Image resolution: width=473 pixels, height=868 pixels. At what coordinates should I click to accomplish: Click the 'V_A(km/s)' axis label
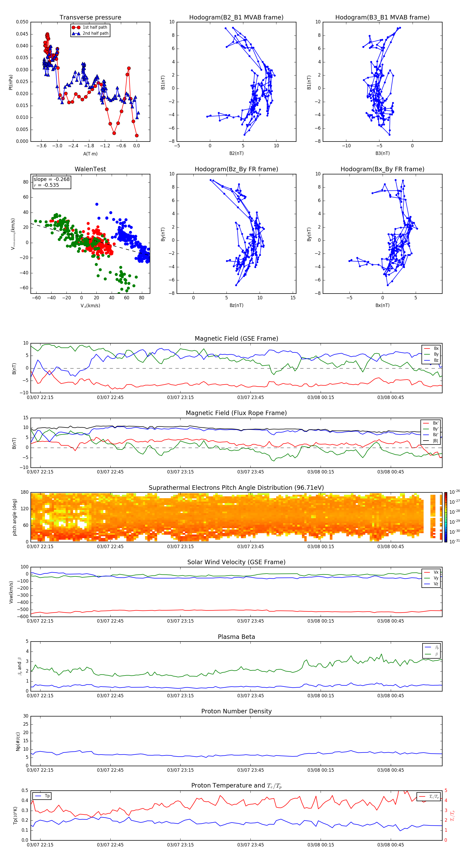pos(90,306)
